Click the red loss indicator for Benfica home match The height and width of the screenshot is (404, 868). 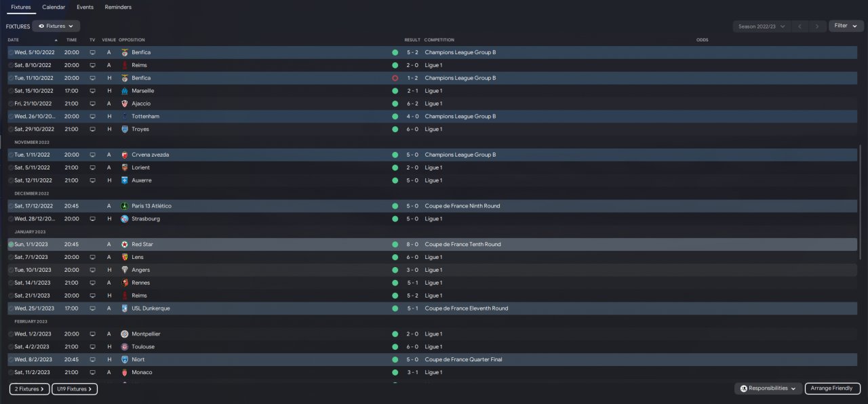395,78
